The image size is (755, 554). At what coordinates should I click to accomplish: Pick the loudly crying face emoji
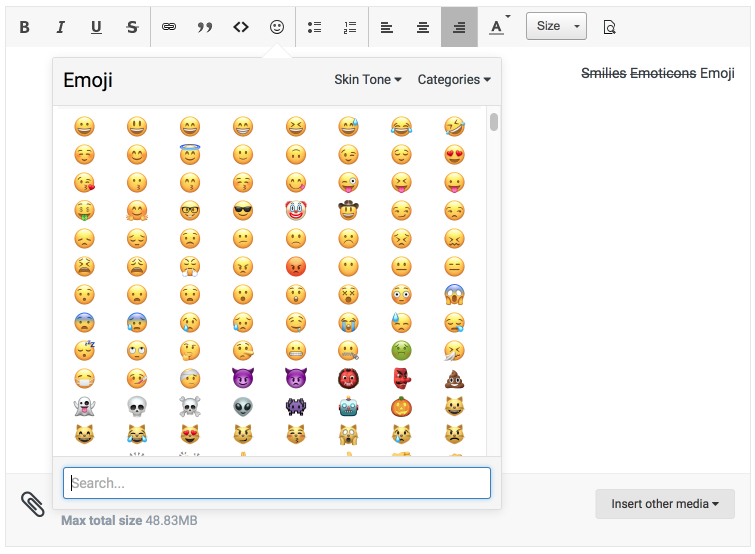pos(348,322)
